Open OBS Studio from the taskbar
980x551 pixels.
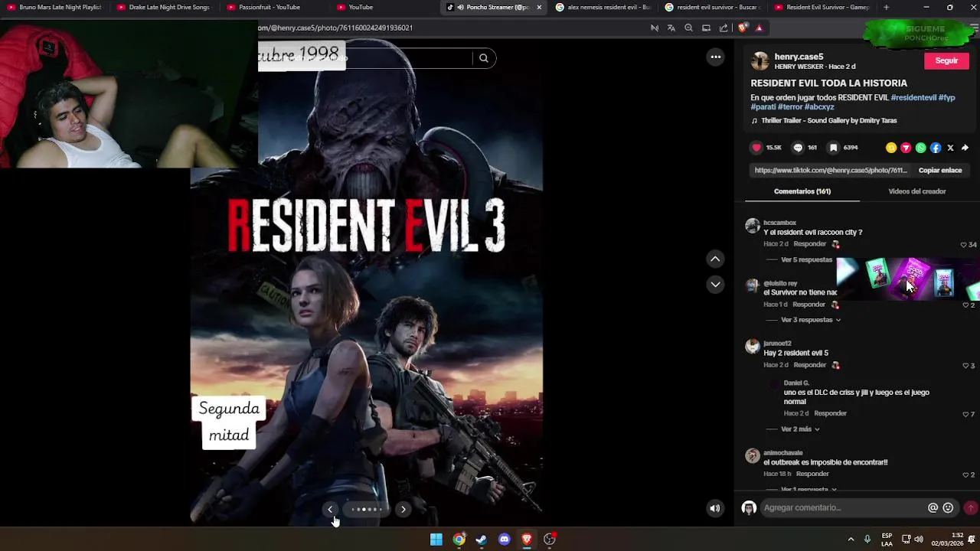(x=549, y=540)
